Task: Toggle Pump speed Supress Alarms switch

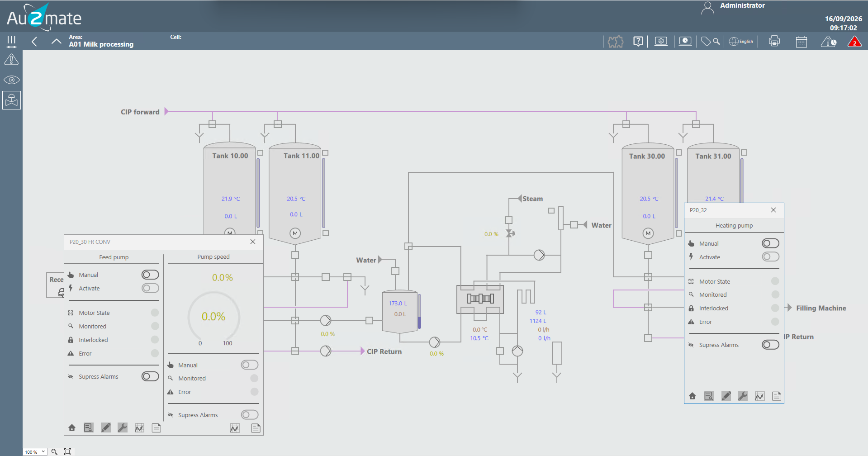Action: [x=250, y=415]
